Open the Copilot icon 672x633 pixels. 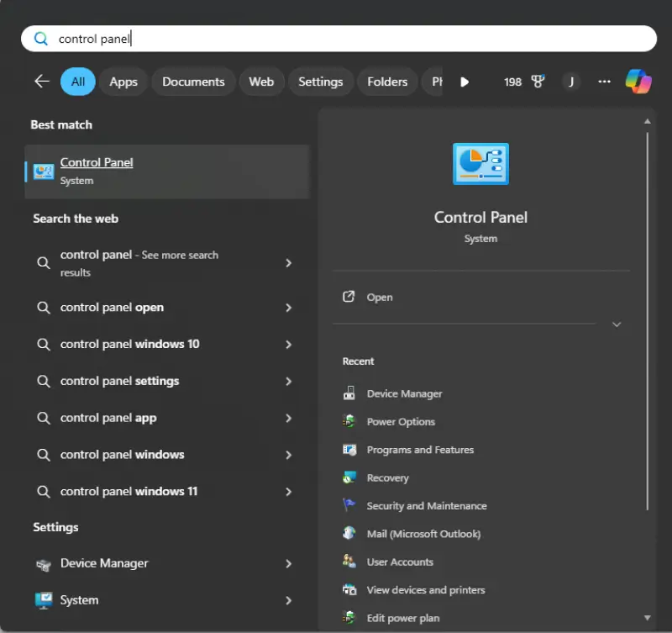point(638,81)
